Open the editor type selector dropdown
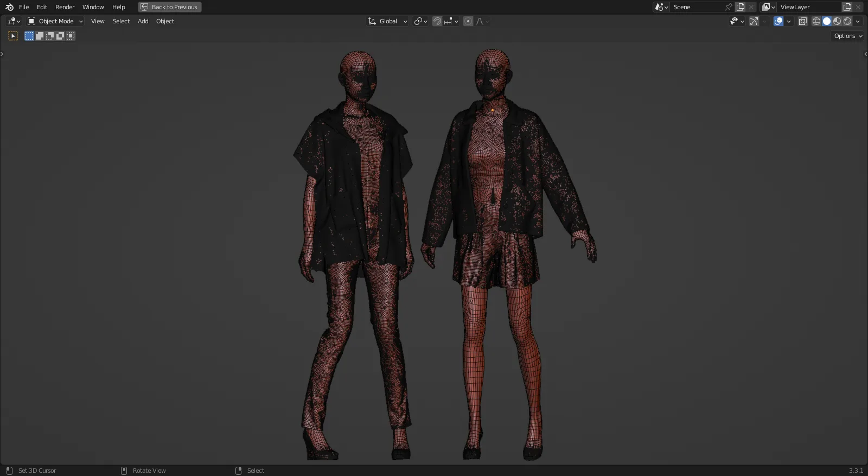868x476 pixels. click(x=14, y=21)
